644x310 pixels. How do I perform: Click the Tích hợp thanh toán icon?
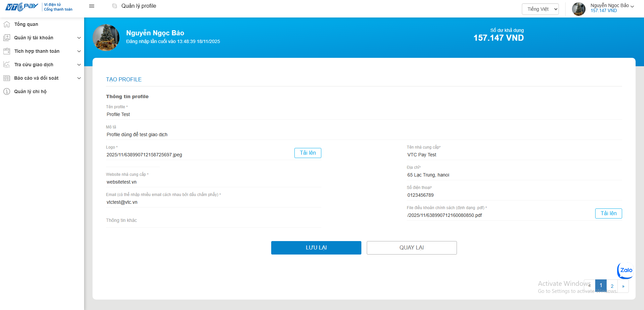7,51
